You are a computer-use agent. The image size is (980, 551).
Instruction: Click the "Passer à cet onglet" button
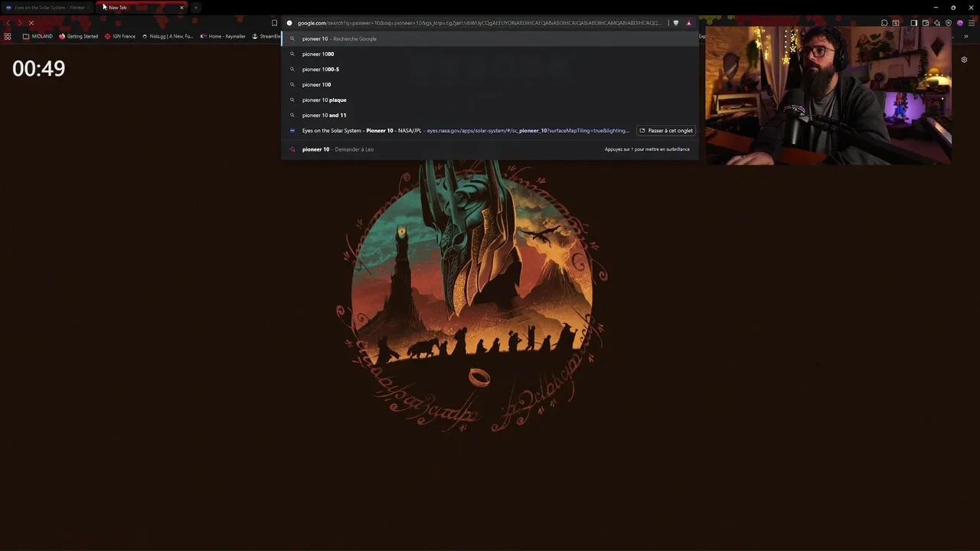point(666,130)
